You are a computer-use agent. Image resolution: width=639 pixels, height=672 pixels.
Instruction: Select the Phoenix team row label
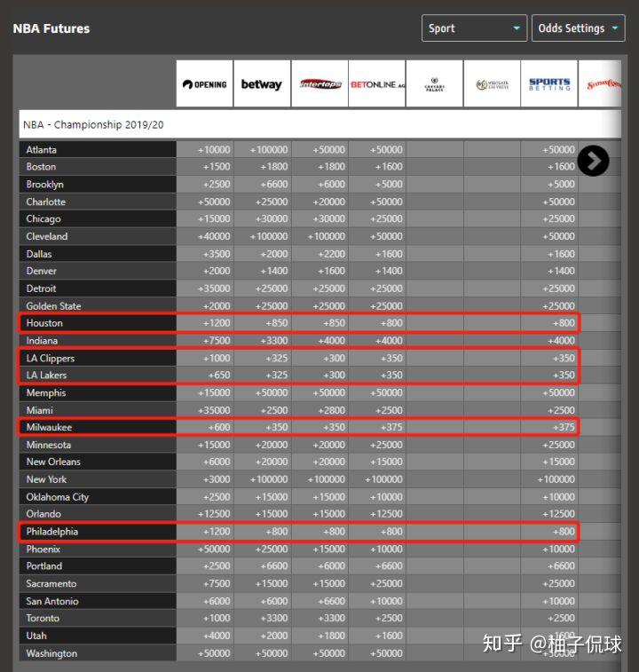98,549
